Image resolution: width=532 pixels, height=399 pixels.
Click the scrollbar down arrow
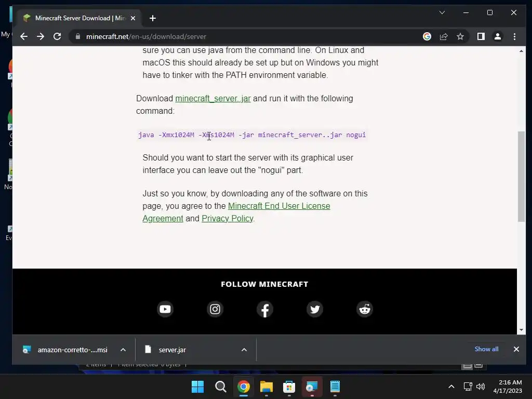(521, 330)
